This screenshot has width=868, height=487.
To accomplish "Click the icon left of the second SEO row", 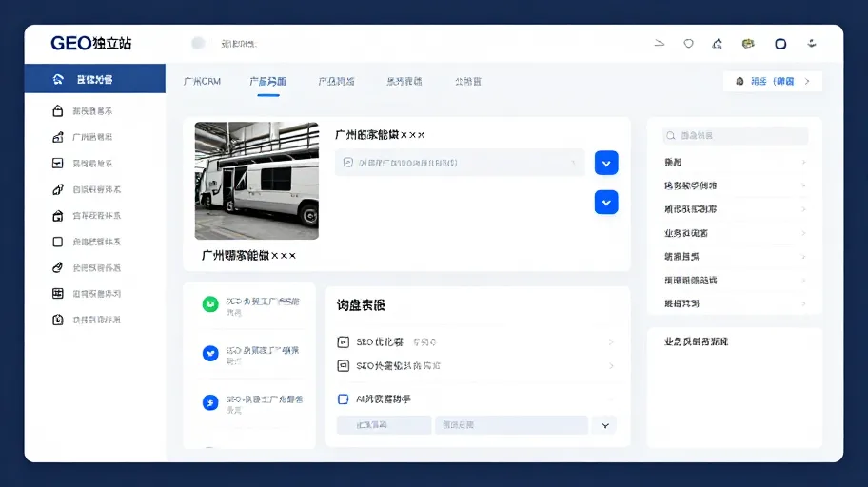I will tap(344, 366).
